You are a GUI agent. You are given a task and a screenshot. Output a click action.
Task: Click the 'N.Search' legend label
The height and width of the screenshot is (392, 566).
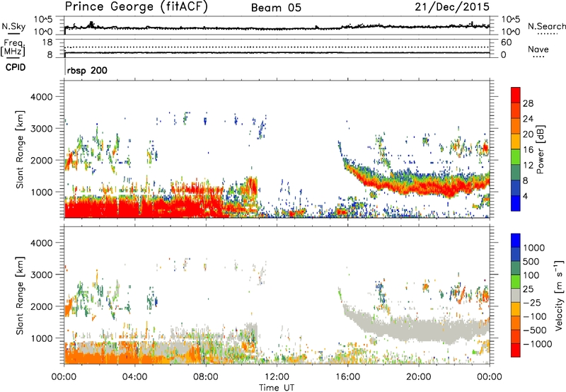(x=546, y=26)
